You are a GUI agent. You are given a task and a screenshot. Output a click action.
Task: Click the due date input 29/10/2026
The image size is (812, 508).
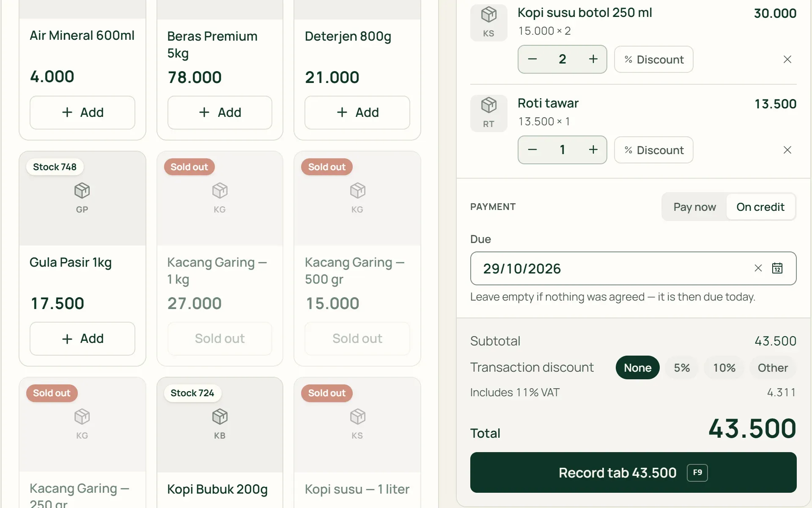[633, 268]
